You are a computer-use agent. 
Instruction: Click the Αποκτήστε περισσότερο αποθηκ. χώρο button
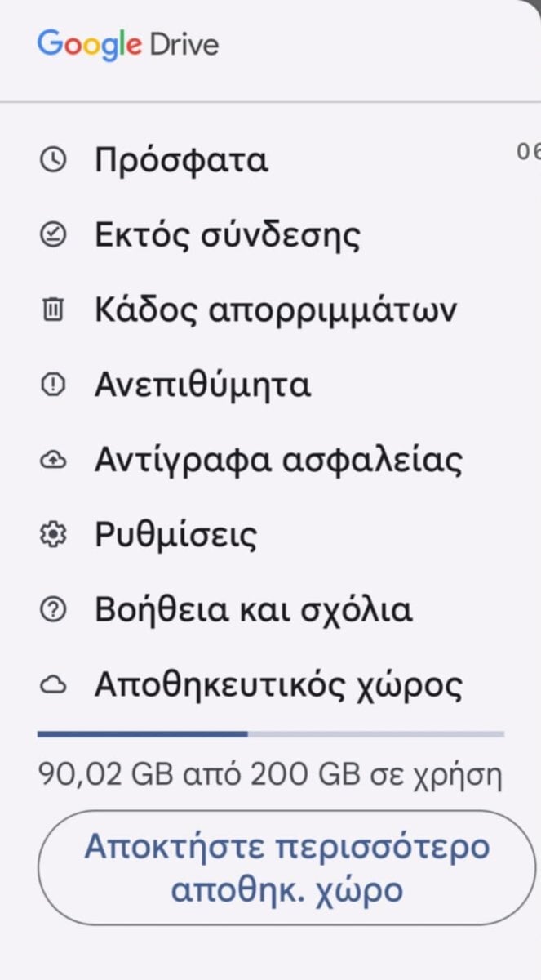click(x=286, y=867)
